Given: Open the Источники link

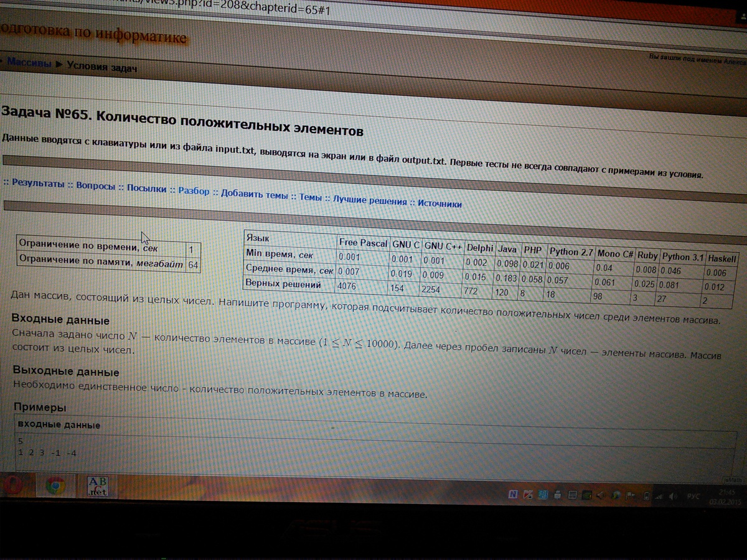Looking at the screenshot, I should [439, 203].
